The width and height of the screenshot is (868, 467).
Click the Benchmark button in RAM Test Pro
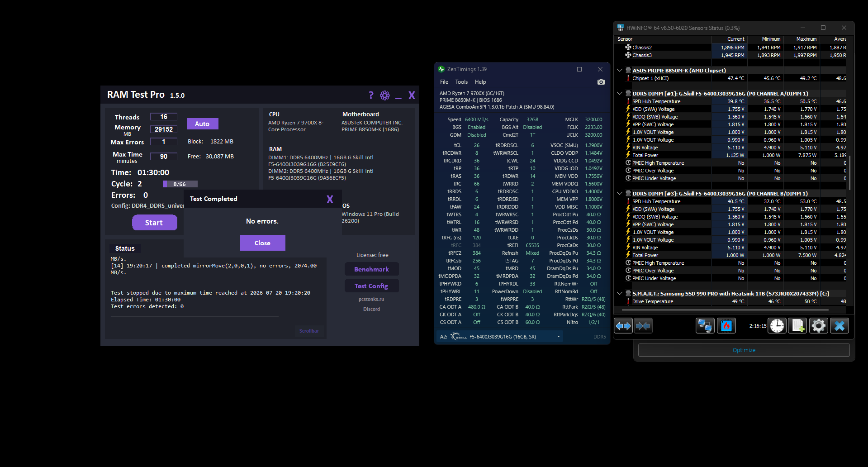tap(371, 269)
